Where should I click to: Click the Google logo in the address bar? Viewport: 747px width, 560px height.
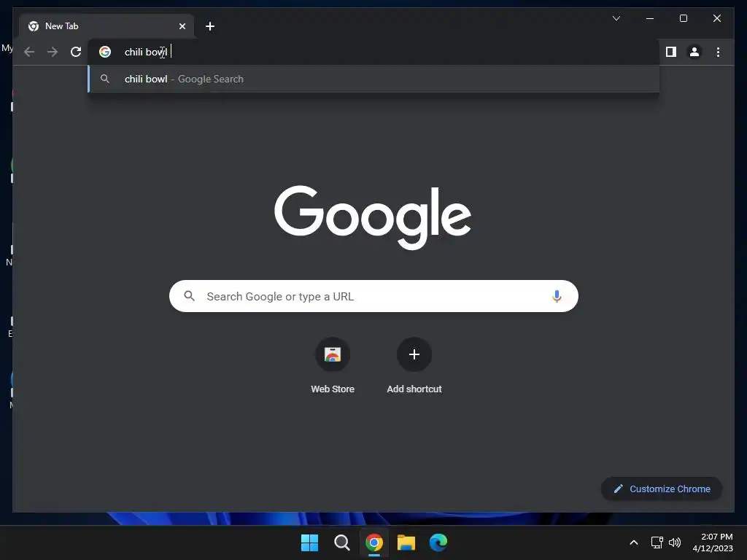pyautogui.click(x=105, y=52)
